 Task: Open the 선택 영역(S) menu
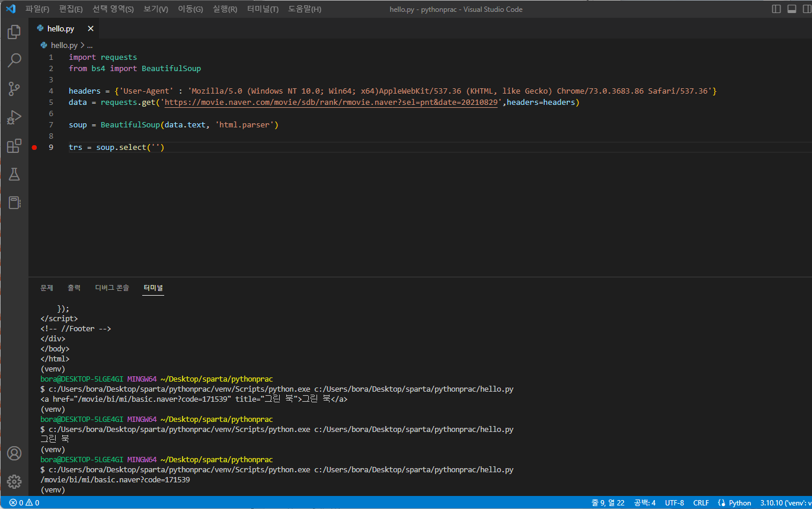113,9
